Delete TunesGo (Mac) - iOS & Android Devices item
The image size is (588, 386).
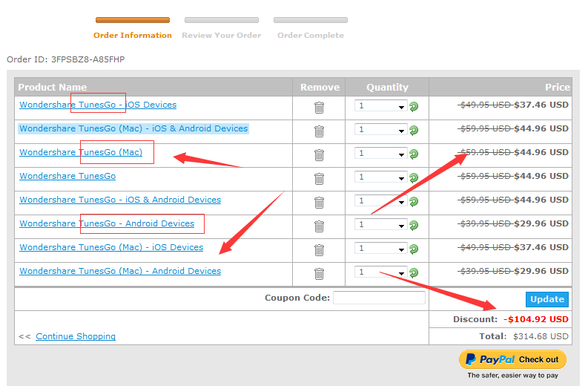click(319, 131)
